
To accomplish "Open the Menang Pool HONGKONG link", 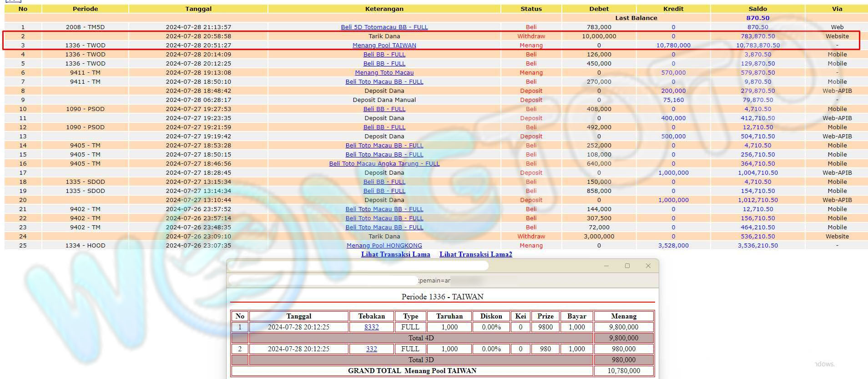I will click(384, 246).
